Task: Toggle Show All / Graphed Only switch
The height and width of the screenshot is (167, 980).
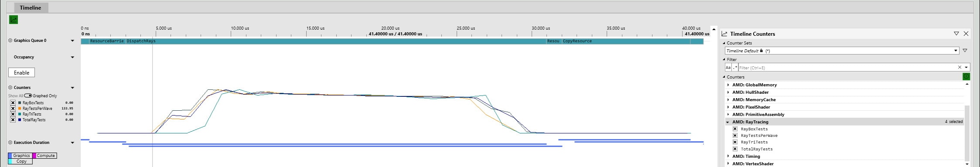Action: (28, 95)
